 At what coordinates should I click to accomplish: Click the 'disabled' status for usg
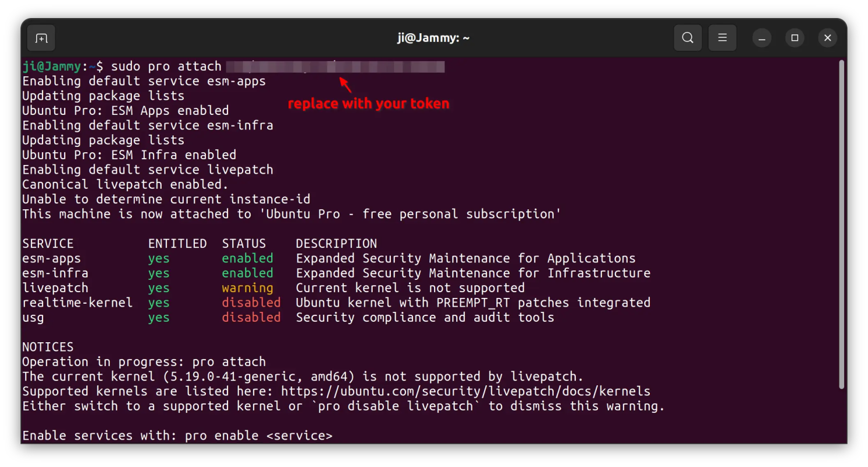(251, 318)
